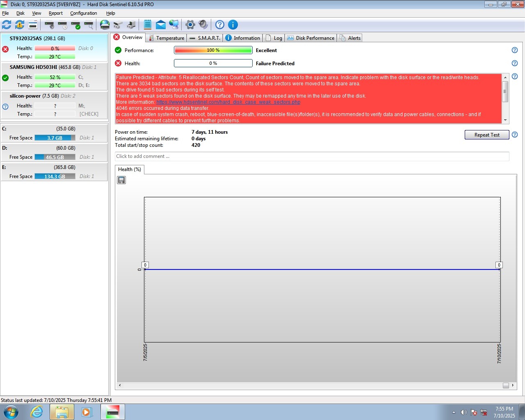The image size is (525, 420).
Task: Click the scroll down arrow of warning text
Action: point(505,120)
